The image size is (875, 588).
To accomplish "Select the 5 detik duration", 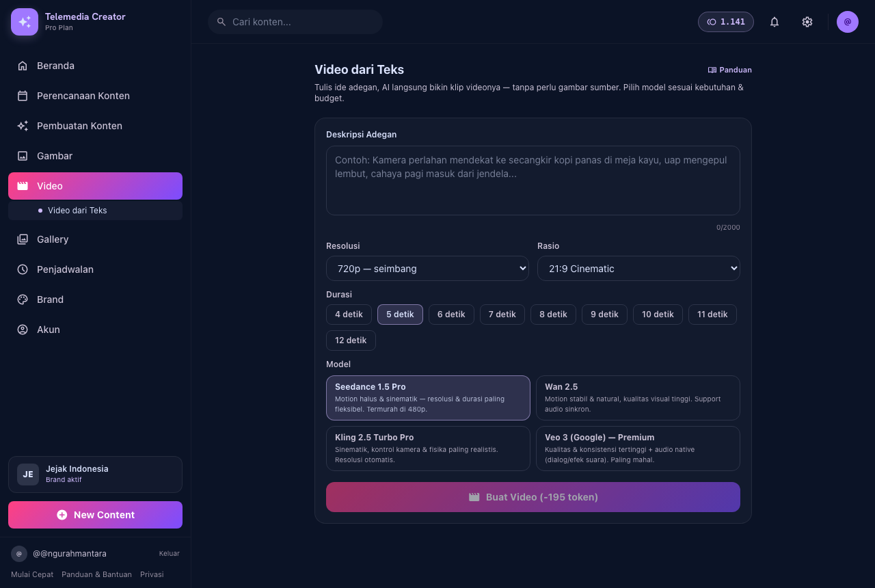I will point(400,315).
